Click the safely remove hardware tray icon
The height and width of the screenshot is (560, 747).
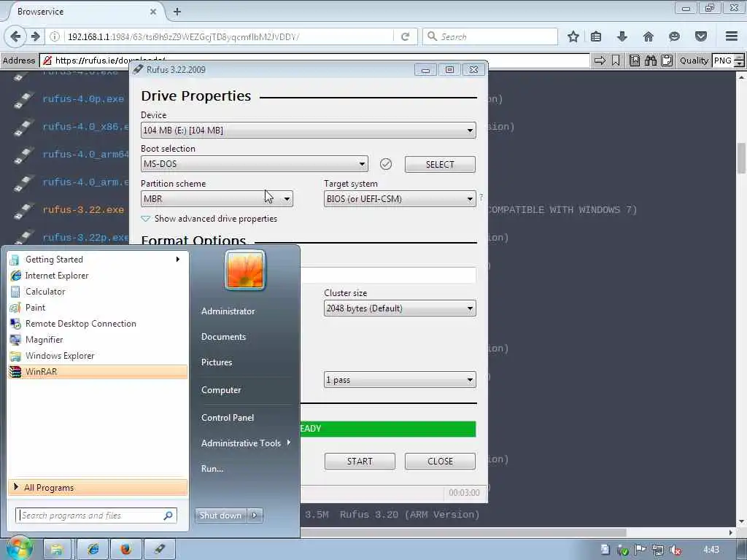tap(623, 550)
